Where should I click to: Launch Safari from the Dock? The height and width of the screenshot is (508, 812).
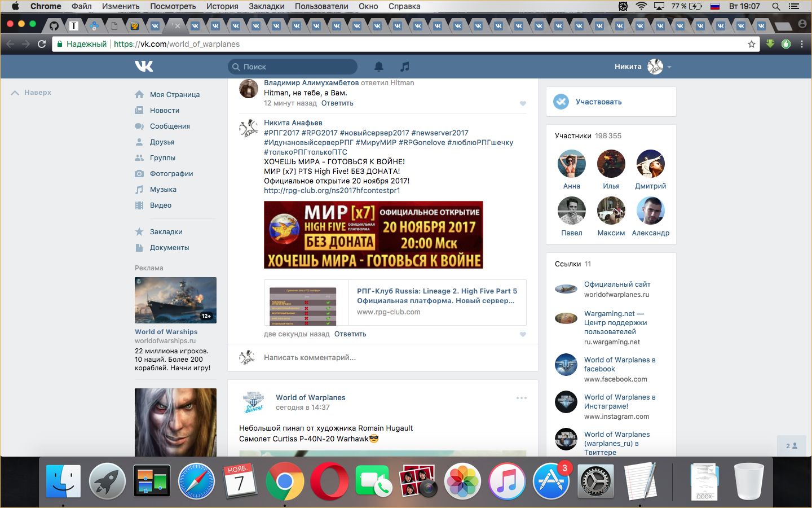pyautogui.click(x=196, y=481)
